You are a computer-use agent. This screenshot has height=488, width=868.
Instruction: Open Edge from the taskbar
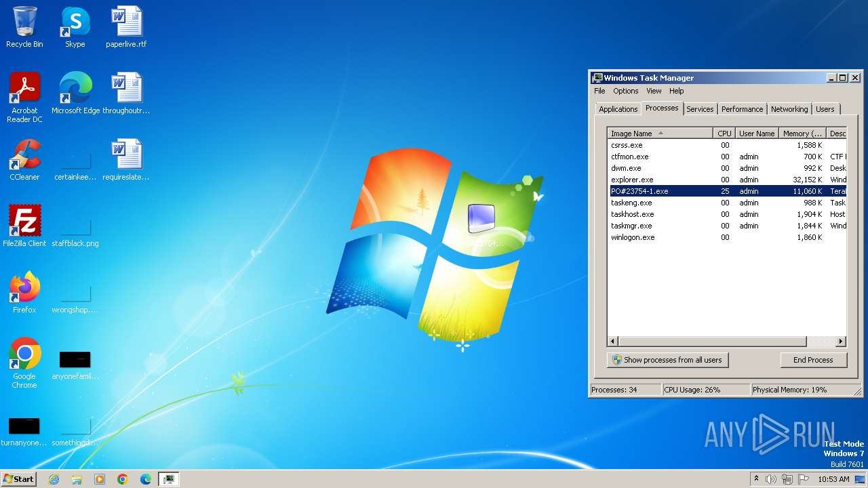(146, 479)
